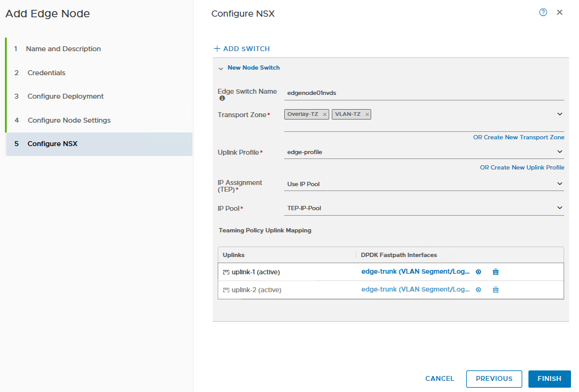Close the Configure NSX dialog
The width and height of the screenshot is (579, 392).
point(560,12)
